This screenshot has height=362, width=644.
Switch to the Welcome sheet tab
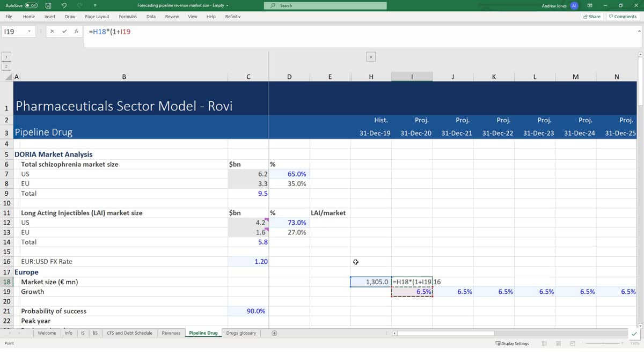(47, 333)
